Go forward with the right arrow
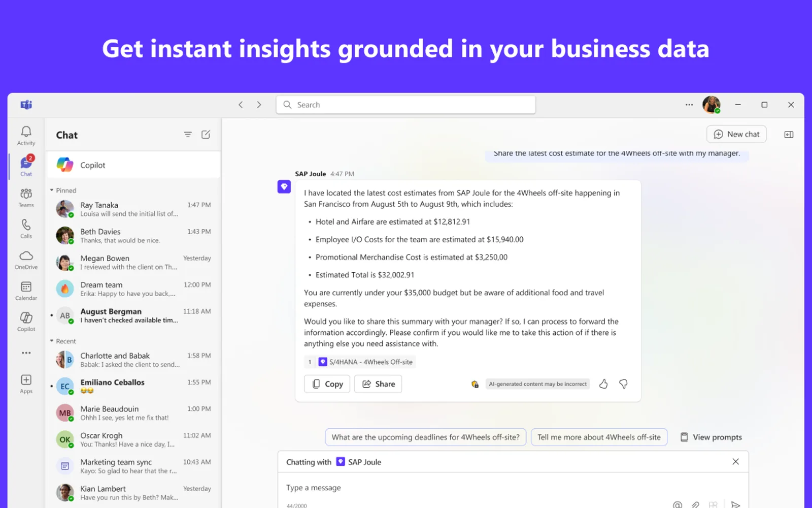812x508 pixels. [259, 105]
